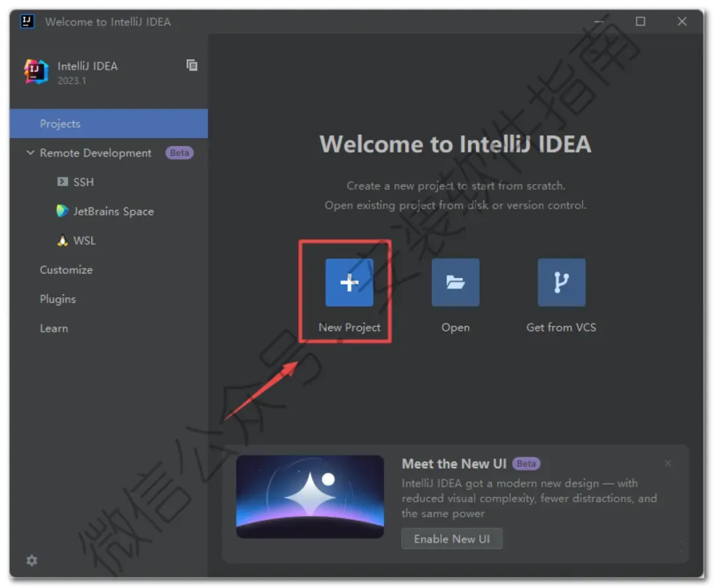Select the Projects tab
The image size is (714, 588).
[109, 124]
